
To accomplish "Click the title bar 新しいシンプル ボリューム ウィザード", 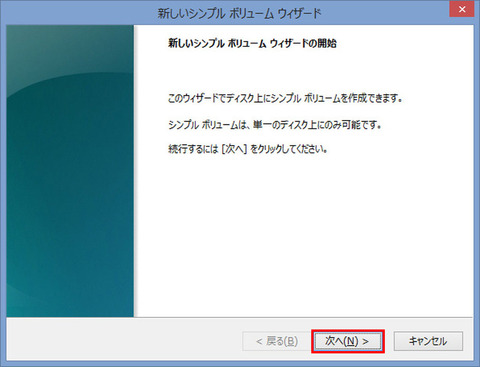I will point(239,13).
